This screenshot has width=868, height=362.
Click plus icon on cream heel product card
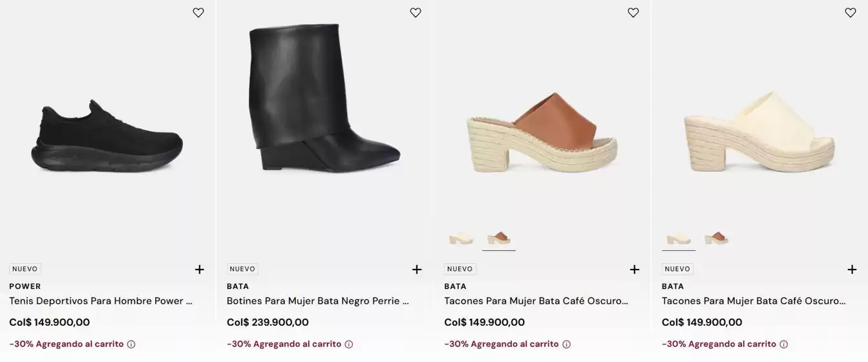pyautogui.click(x=852, y=270)
